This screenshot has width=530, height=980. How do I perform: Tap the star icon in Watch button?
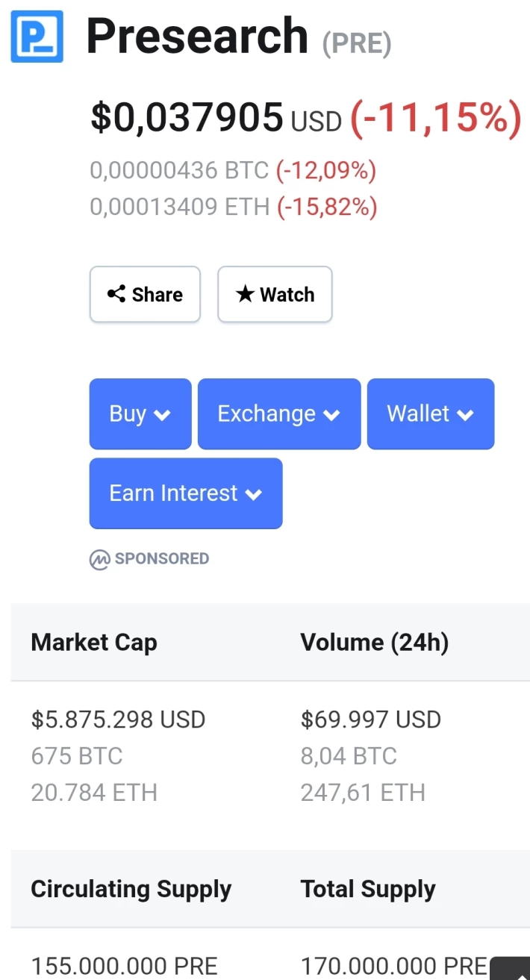click(245, 294)
